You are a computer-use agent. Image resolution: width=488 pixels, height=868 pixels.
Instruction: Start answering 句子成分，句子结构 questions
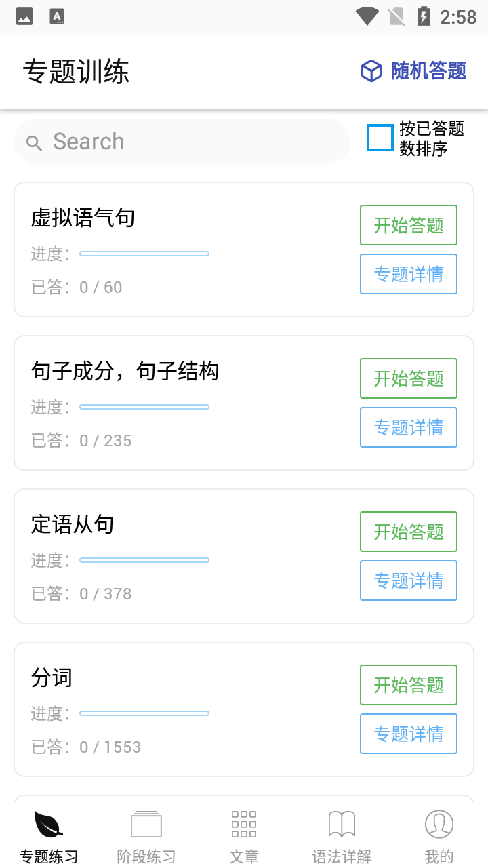409,378
